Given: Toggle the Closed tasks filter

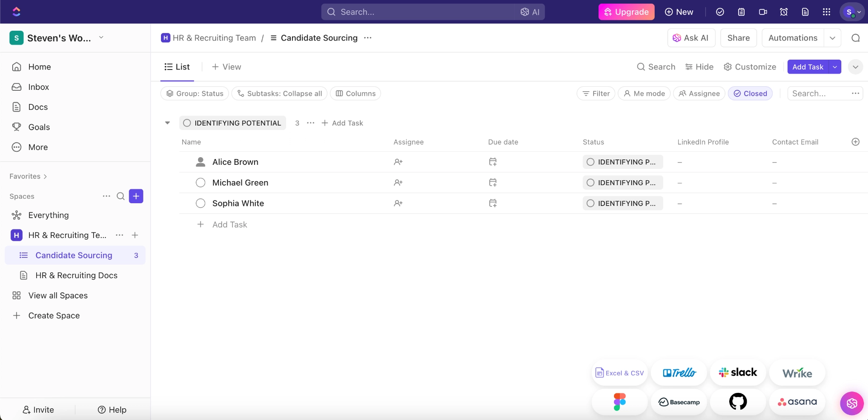Looking at the screenshot, I should [x=750, y=93].
